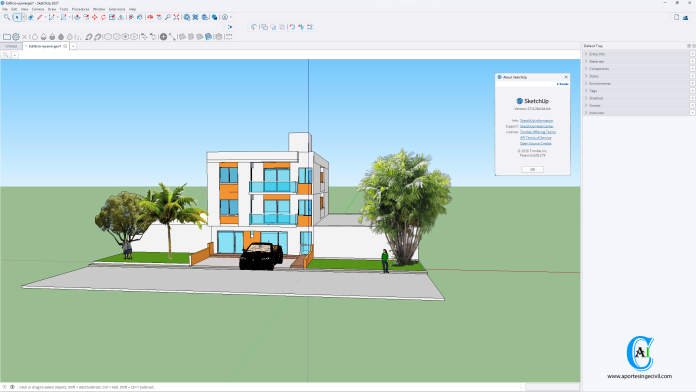Open the Rectangle tool dropdown arrow
Screen dimensions: 696x392
coord(70,17)
